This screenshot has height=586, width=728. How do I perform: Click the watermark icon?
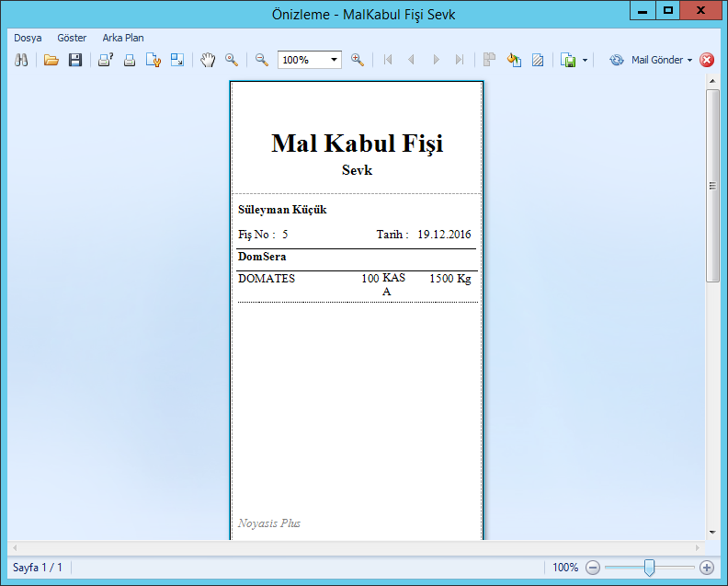click(538, 60)
